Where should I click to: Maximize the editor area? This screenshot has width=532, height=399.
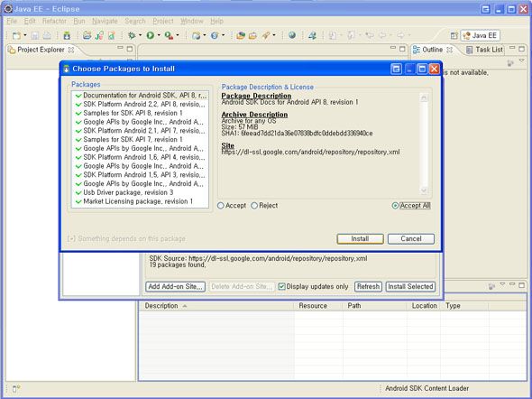(x=402, y=49)
